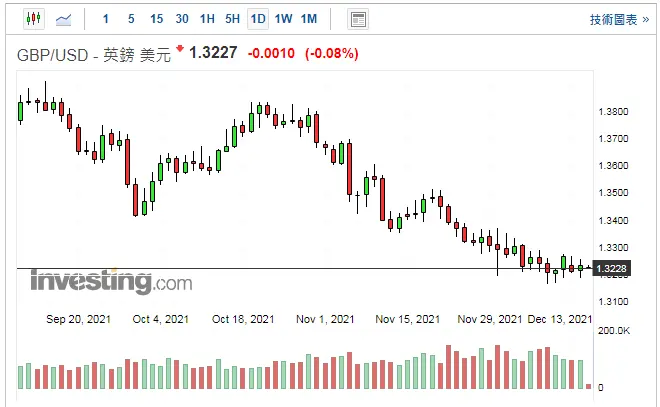Image resolution: width=660 pixels, height=407 pixels.
Task: Select the 5-minute timeframe
Action: pos(131,19)
